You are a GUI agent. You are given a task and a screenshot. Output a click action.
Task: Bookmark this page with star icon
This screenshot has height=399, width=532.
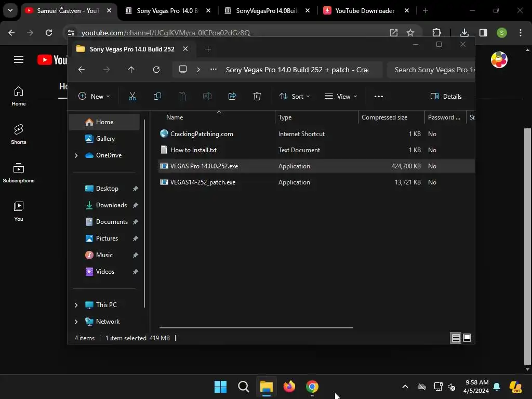[410, 33]
